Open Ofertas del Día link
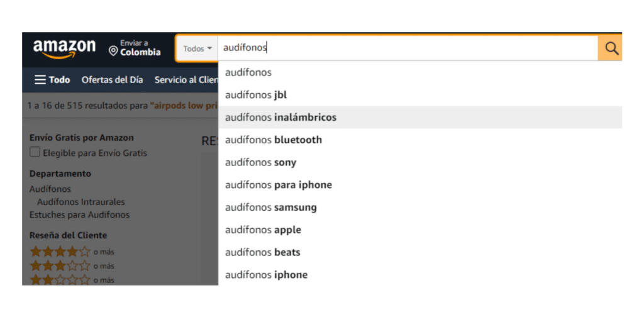The image size is (644, 322). [112, 80]
